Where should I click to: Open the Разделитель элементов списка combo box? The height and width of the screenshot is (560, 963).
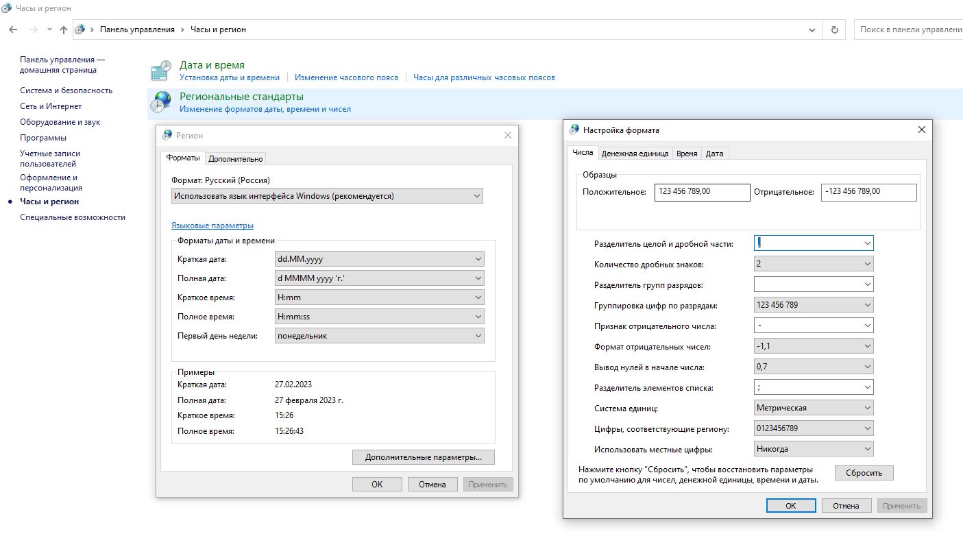[x=814, y=387]
